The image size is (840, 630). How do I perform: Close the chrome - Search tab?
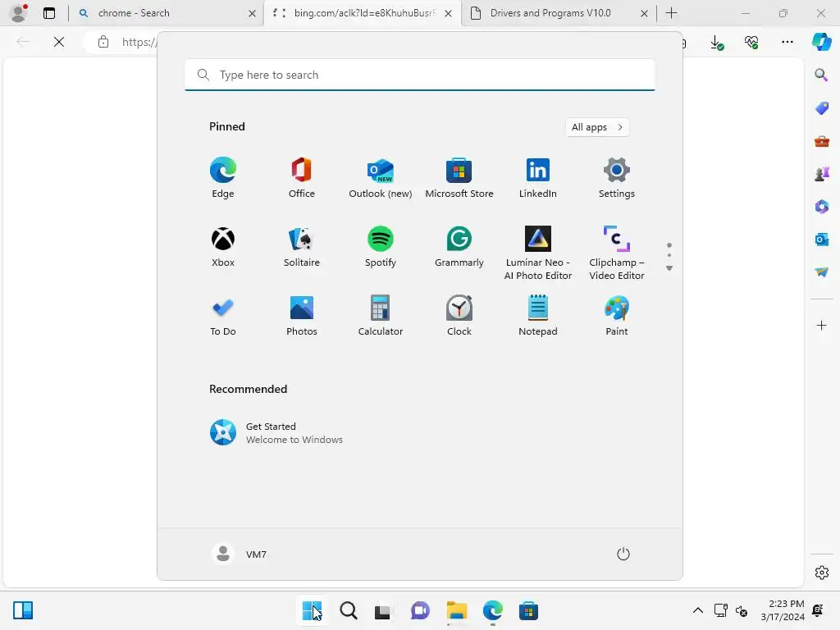point(252,13)
